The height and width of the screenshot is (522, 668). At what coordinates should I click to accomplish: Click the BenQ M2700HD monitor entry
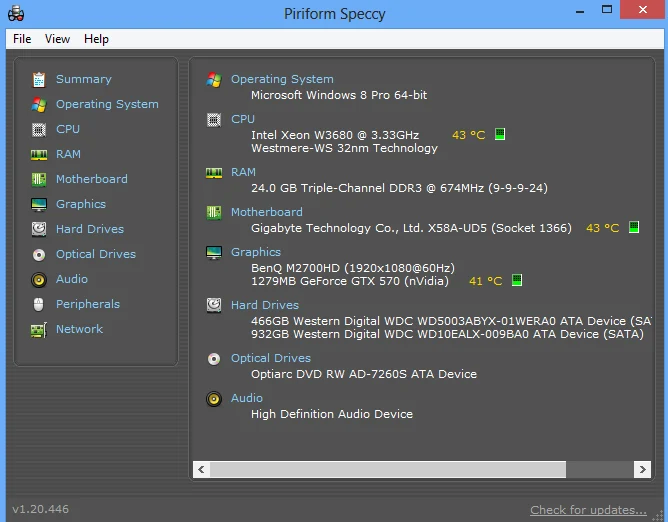(x=353, y=268)
